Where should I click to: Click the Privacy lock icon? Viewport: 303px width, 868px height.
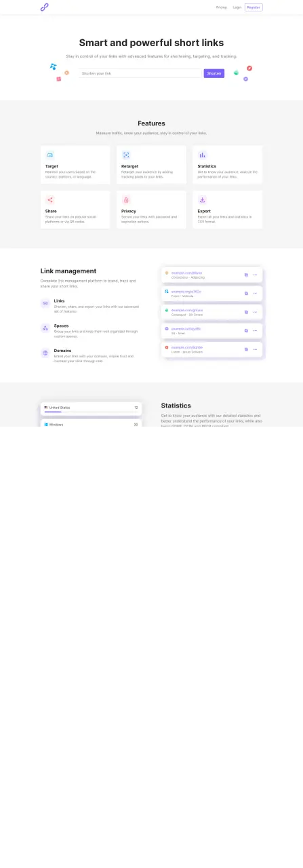[x=126, y=200]
